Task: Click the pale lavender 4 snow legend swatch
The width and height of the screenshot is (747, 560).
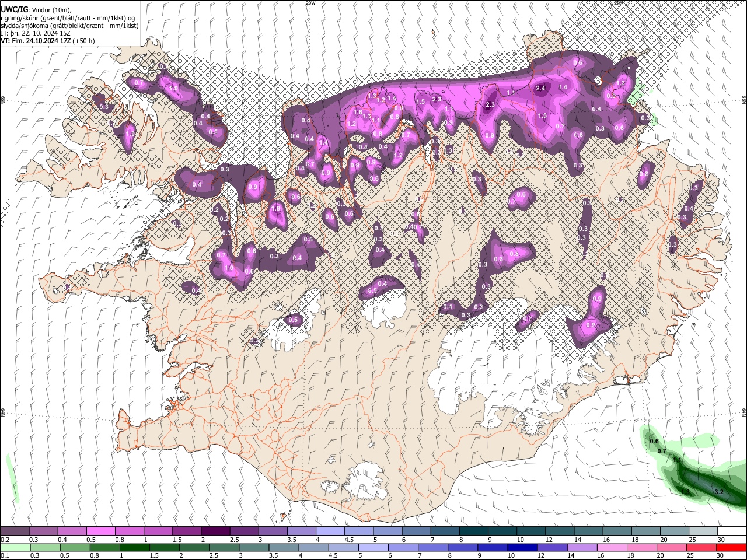Action: tap(330, 531)
